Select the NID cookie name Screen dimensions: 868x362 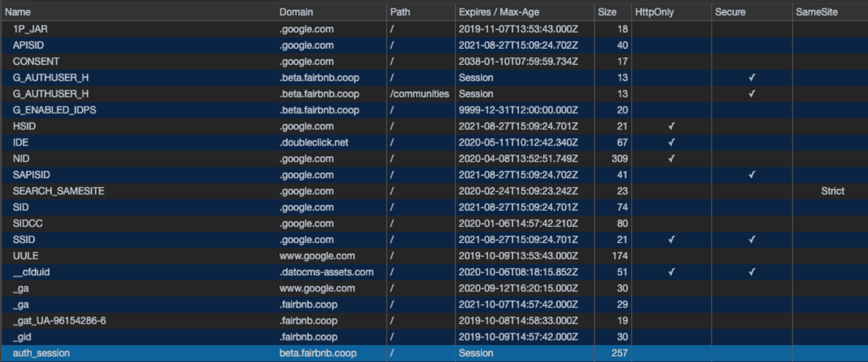(x=21, y=159)
